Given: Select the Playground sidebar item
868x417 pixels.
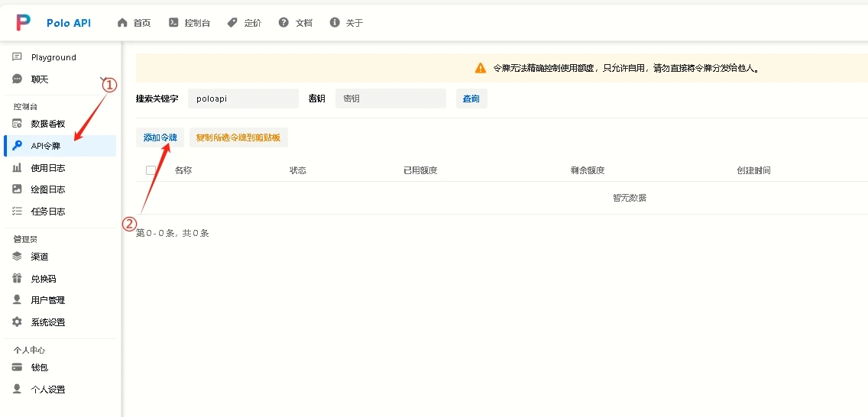Looking at the screenshot, I should click(x=60, y=57).
